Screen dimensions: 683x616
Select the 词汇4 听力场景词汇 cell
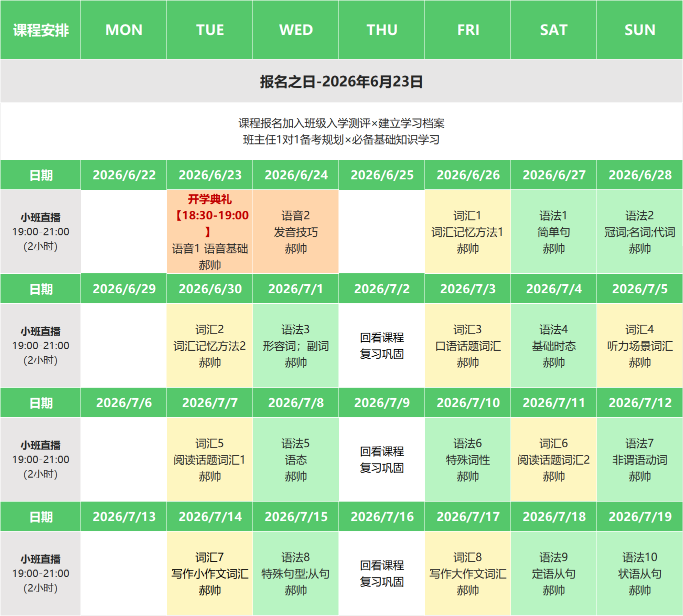(639, 346)
